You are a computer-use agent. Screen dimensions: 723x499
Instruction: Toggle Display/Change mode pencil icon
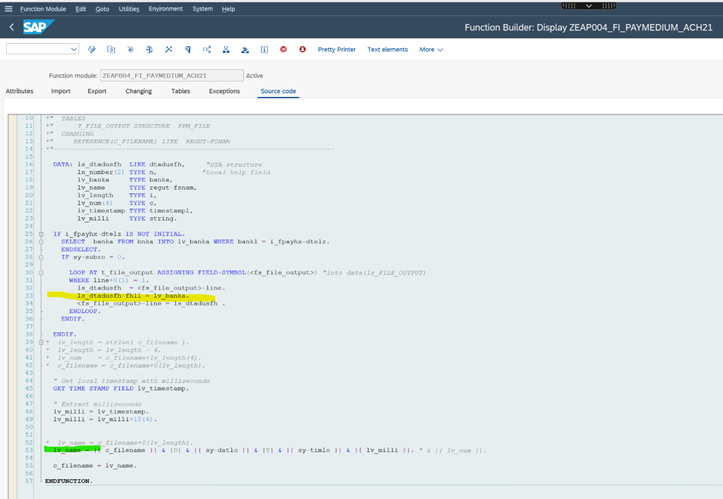(x=92, y=49)
